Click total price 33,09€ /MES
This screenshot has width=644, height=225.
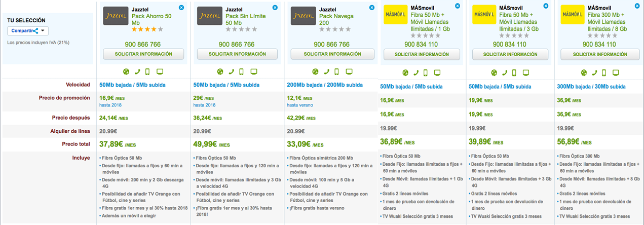coord(306,144)
